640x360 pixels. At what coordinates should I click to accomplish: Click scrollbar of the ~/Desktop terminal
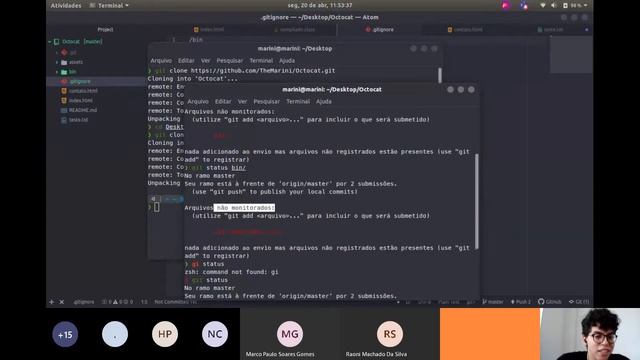[x=440, y=75]
